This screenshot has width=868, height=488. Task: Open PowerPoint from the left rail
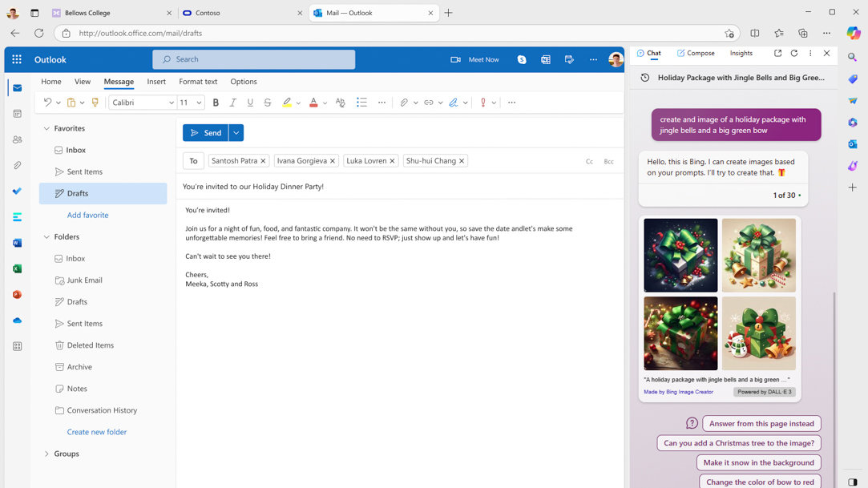click(17, 294)
